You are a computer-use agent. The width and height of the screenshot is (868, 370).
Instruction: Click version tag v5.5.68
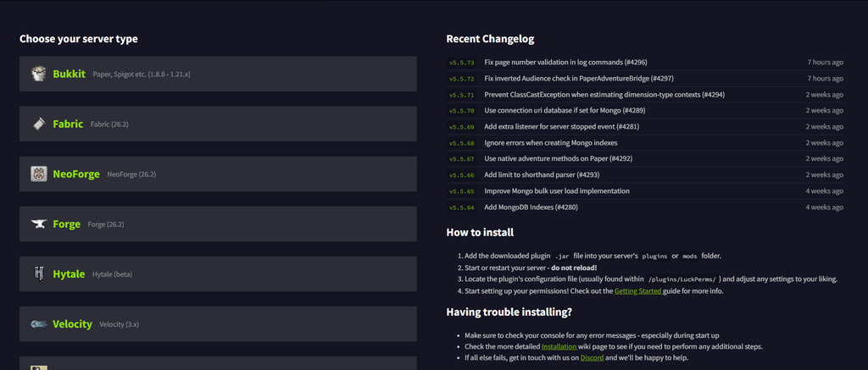[x=462, y=143]
